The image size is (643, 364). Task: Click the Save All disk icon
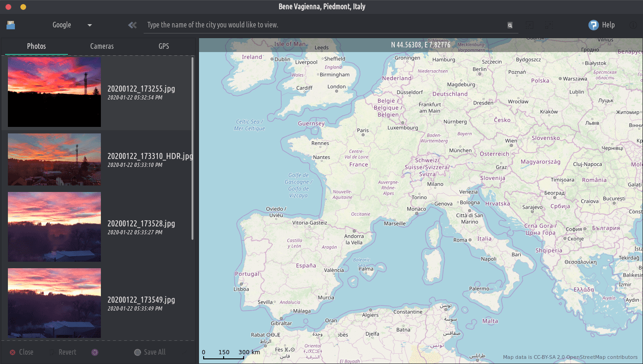coord(137,352)
